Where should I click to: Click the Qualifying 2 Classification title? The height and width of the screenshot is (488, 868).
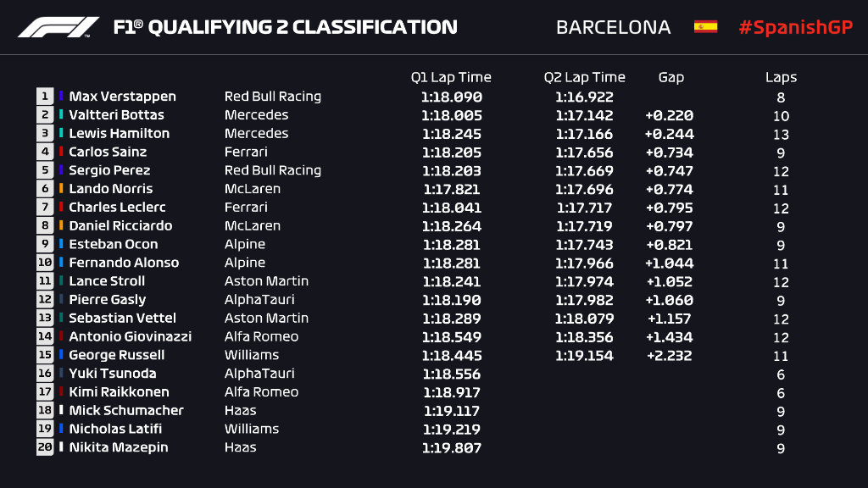(x=286, y=27)
